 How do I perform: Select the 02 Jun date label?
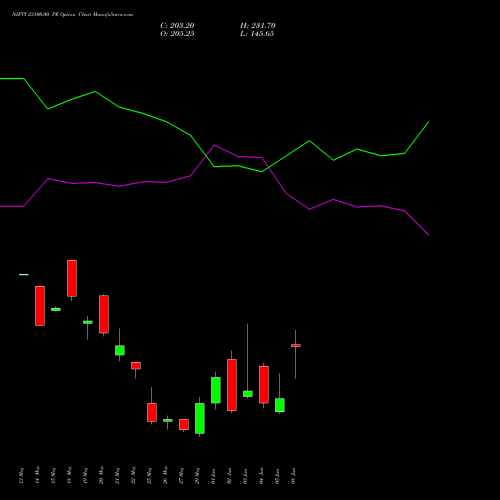(x=230, y=476)
